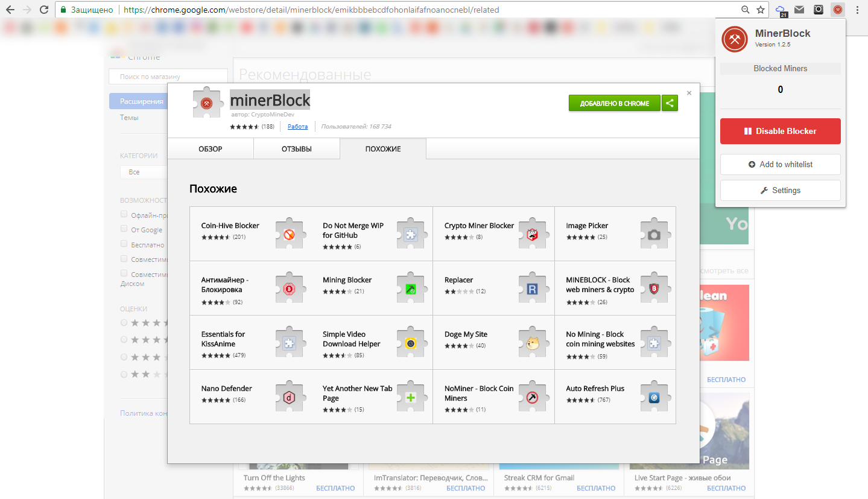This screenshot has height=499, width=868.
Task: Open the Chrome three-dot menu
Action: 857,10
